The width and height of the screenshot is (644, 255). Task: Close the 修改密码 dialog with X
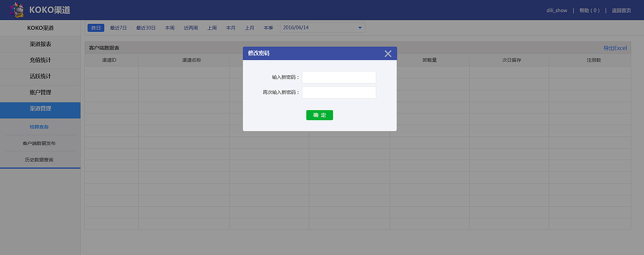click(x=388, y=53)
